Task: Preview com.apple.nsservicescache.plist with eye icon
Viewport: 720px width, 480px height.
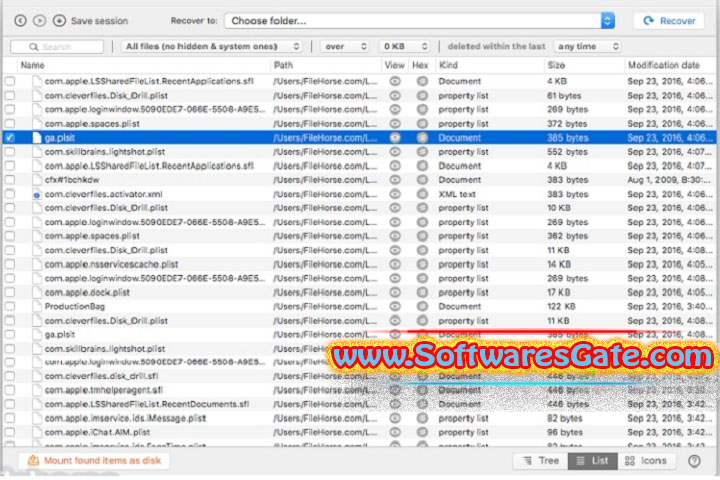Action: pos(395,264)
